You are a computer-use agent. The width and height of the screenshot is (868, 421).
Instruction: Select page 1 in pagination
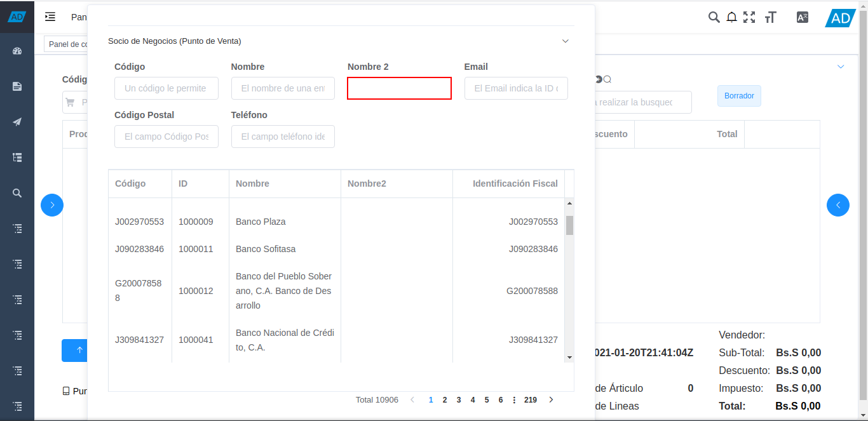431,400
